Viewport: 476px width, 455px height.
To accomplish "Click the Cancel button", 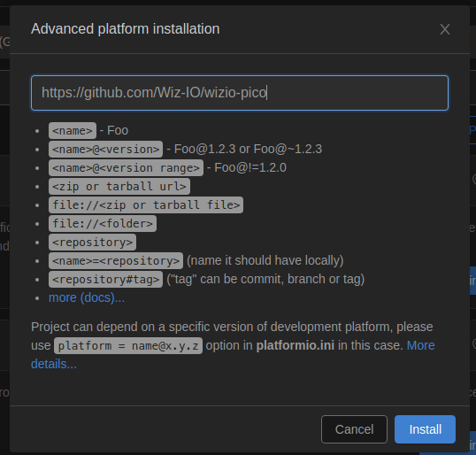I will pyautogui.click(x=354, y=429).
